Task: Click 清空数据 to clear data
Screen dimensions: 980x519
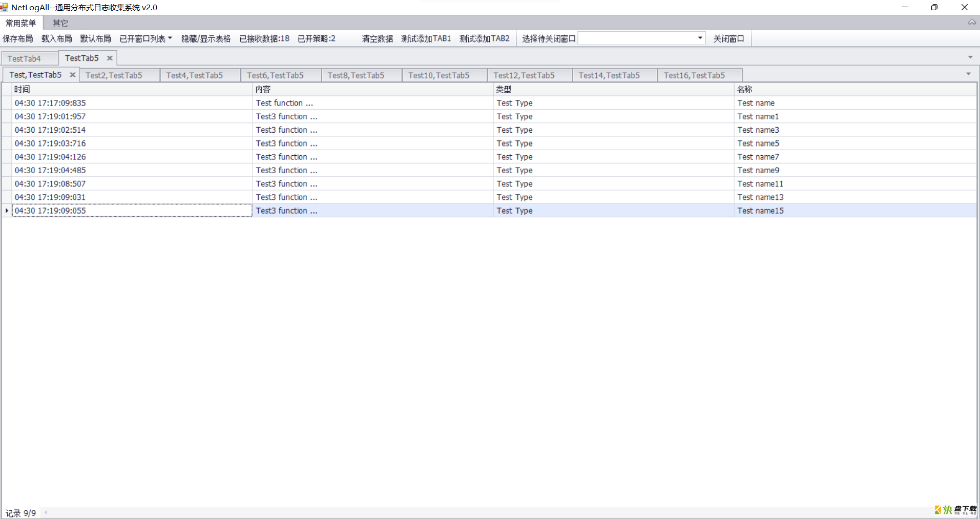Action: point(378,39)
